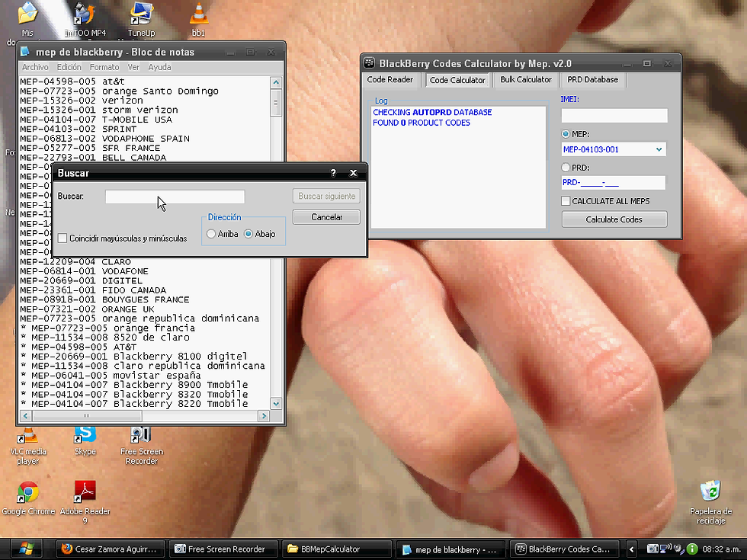The height and width of the screenshot is (560, 747).
Task: Launch VLC media player desktop shortcut
Action: pyautogui.click(x=28, y=446)
